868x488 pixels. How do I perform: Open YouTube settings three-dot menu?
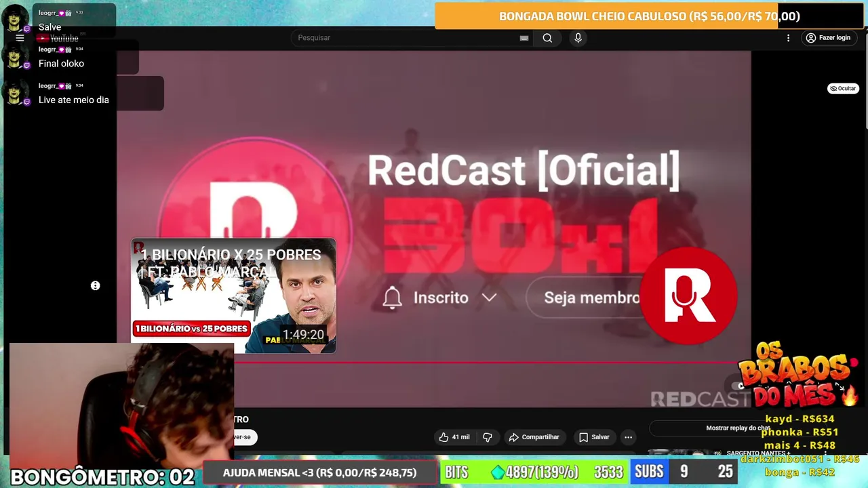[x=788, y=38]
